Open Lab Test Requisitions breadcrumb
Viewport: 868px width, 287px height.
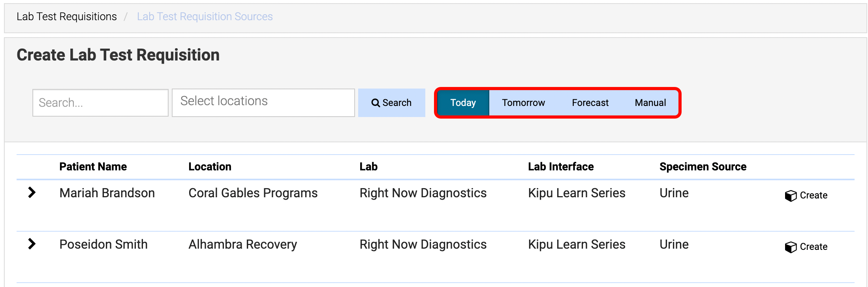(x=67, y=17)
